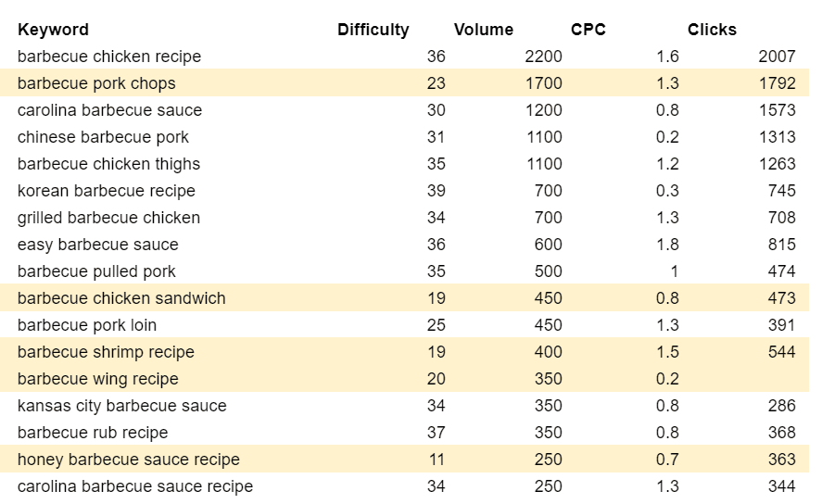Select the 'barbecue pork chops' keyword
Screen dimensions: 835x504
pyautogui.click(x=96, y=83)
